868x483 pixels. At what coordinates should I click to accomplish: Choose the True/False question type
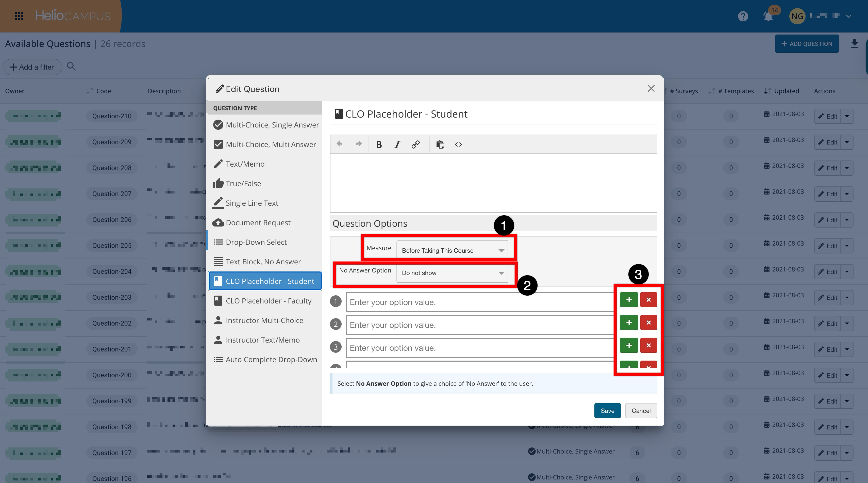coord(243,184)
